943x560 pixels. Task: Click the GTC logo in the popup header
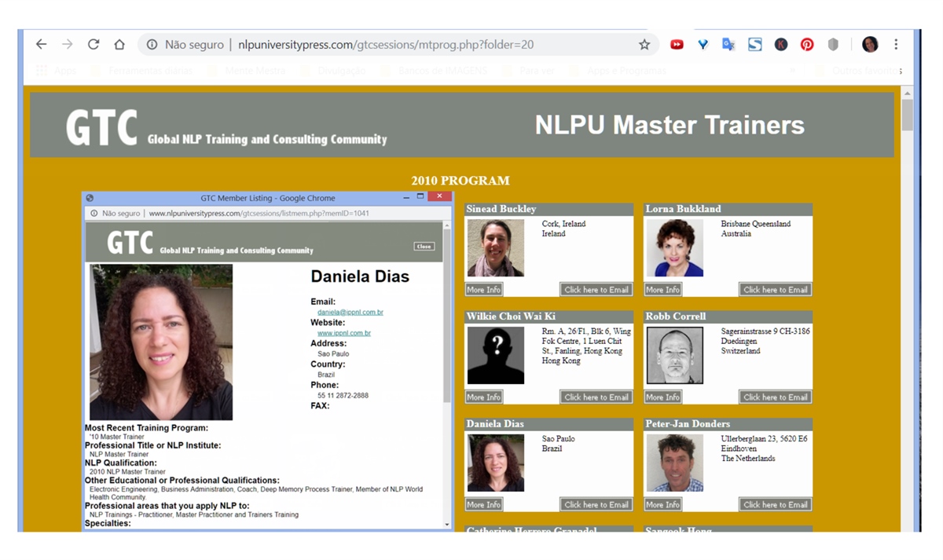[130, 243]
